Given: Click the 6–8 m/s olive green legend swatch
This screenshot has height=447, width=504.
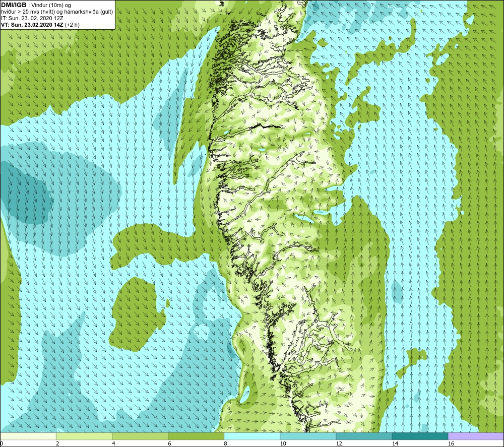Looking at the screenshot, I should pos(196,436).
